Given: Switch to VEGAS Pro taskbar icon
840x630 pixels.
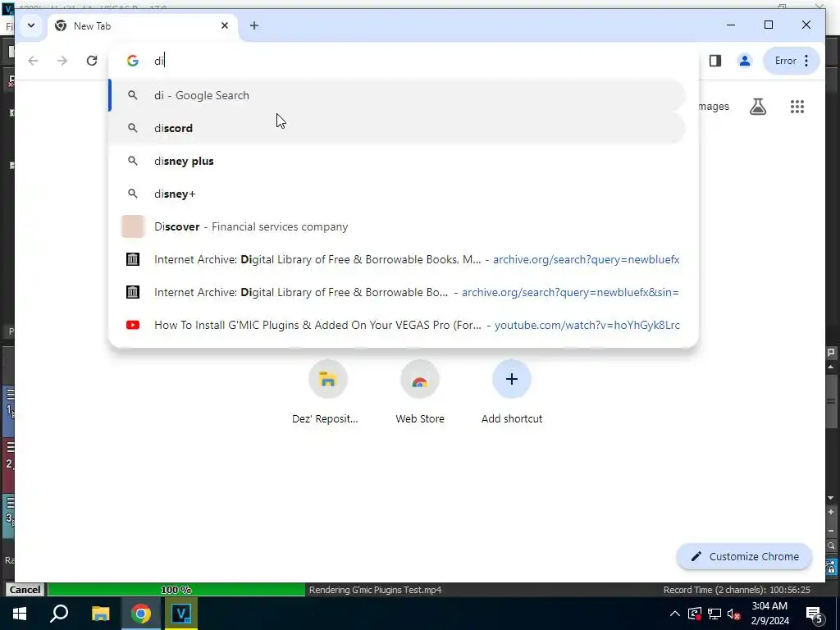Looking at the screenshot, I should coord(181,614).
